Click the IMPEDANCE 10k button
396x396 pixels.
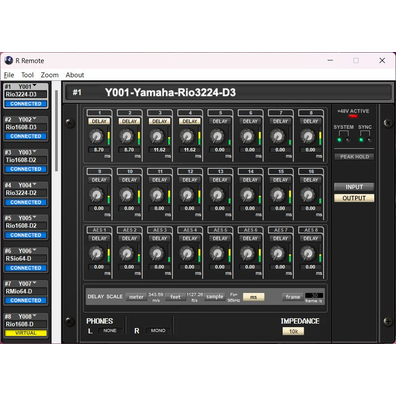(x=293, y=331)
